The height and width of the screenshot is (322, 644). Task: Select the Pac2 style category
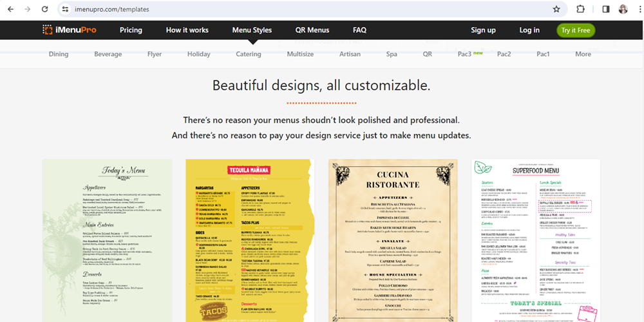click(504, 54)
